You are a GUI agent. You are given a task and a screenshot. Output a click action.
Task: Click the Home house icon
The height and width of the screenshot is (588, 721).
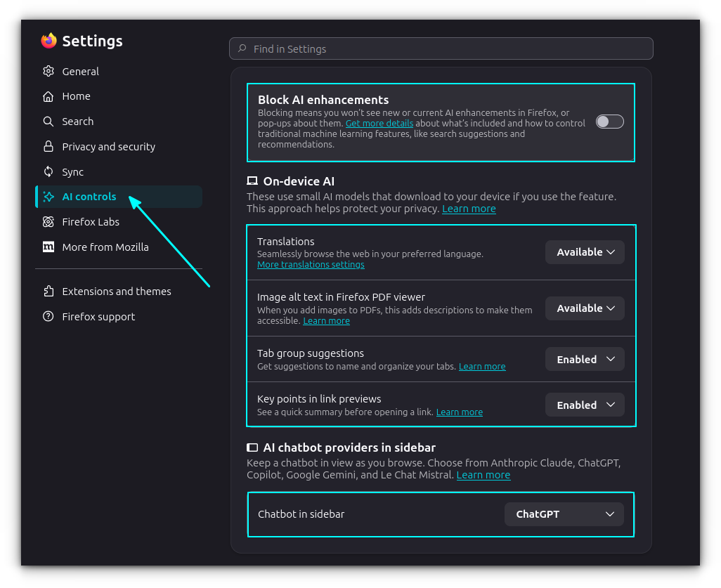[x=48, y=96]
